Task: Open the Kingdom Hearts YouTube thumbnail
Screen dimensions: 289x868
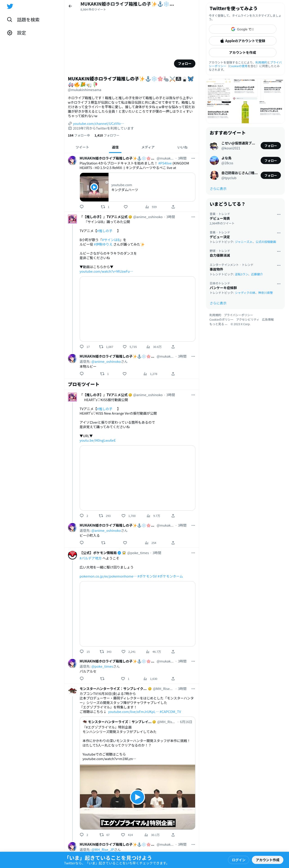Action: [x=94, y=187]
